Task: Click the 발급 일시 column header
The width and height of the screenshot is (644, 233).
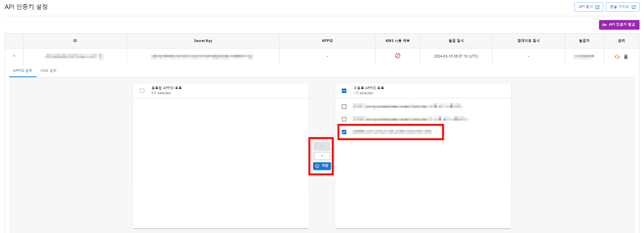Action: 456,41
